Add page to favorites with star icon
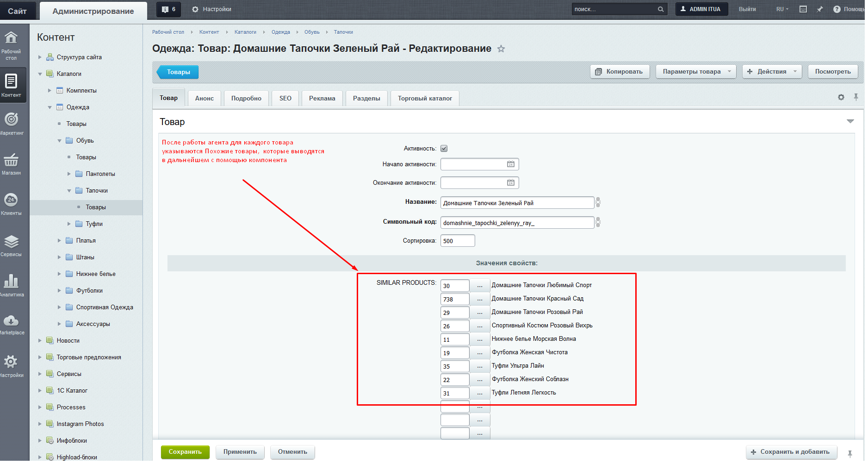Image resolution: width=868 pixels, height=464 pixels. click(x=501, y=49)
